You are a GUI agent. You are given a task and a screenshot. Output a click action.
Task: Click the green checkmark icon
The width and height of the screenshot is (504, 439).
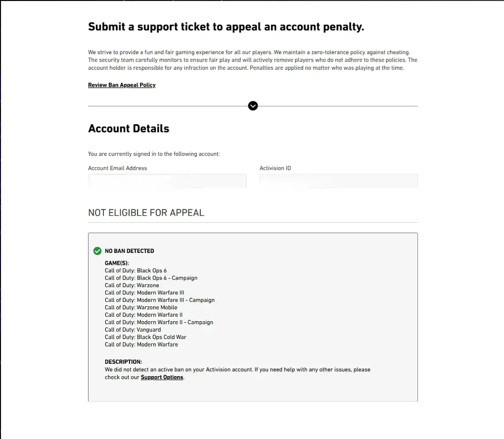97,251
